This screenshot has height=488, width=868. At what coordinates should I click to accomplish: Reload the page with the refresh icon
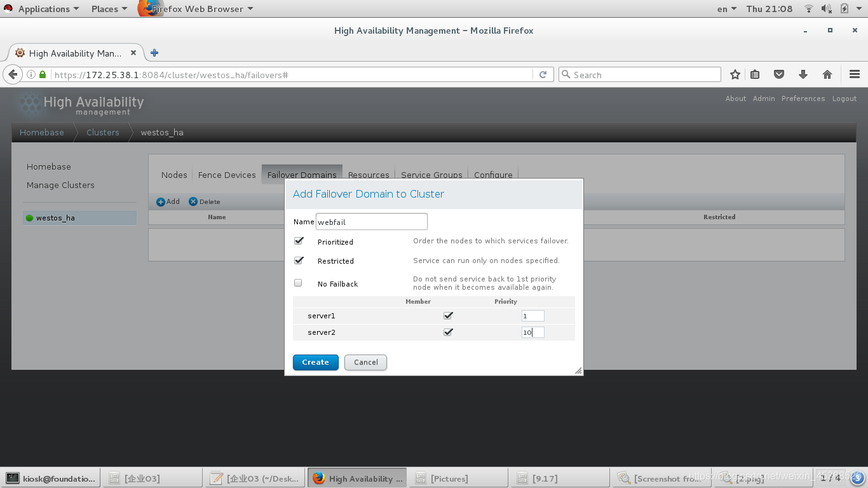pyautogui.click(x=543, y=74)
